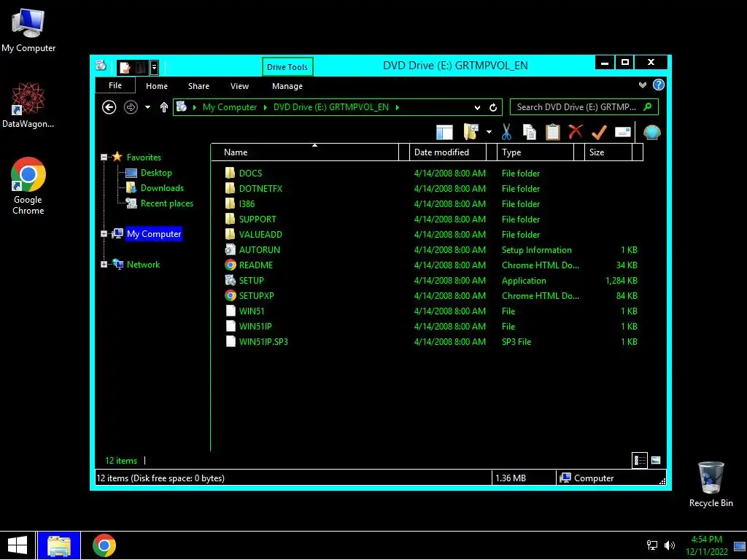
Task: Select the SUPPORT folder
Action: pos(258,219)
